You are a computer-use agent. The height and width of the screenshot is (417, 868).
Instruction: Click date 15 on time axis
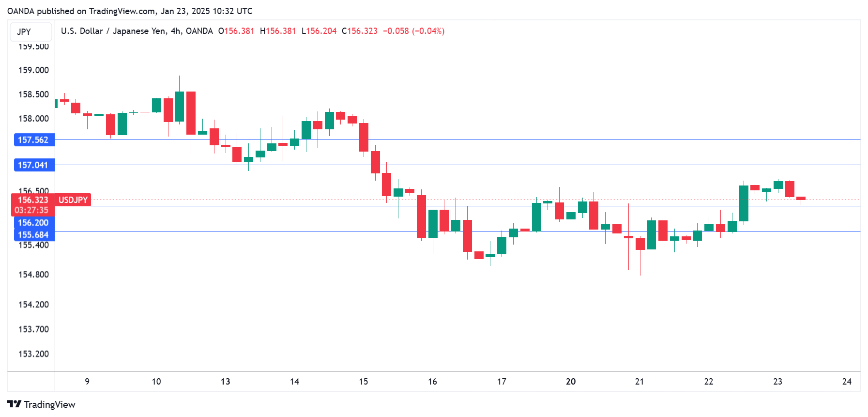coord(364,382)
